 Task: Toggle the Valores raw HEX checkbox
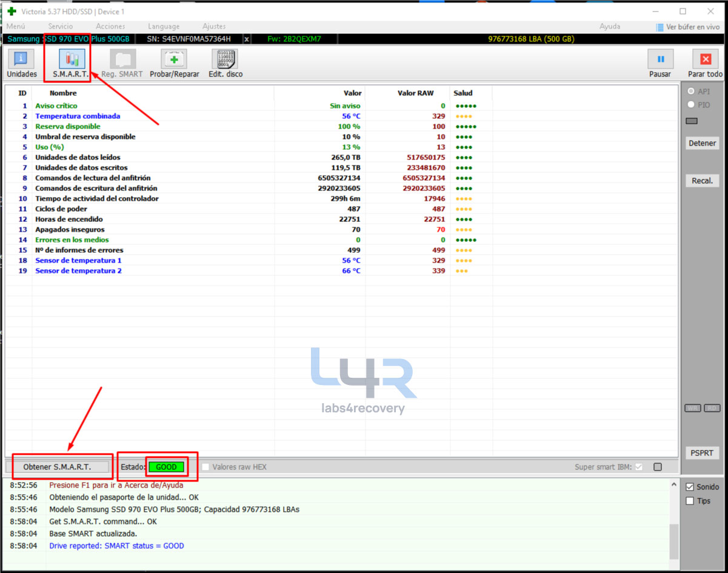coord(206,467)
